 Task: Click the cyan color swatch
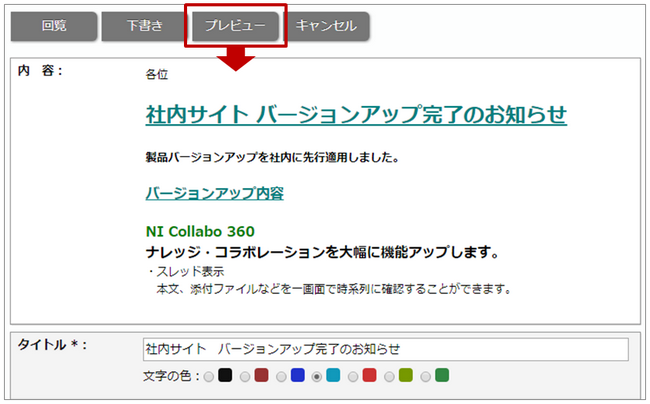coord(333,375)
